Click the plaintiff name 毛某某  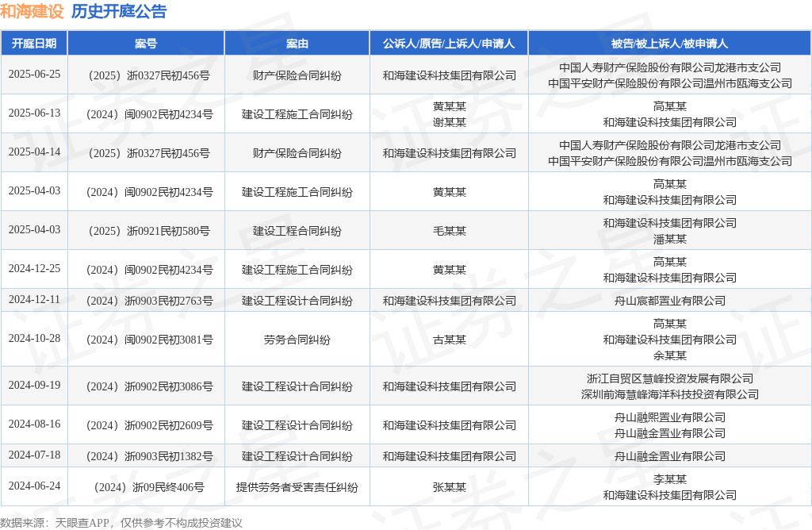click(450, 231)
